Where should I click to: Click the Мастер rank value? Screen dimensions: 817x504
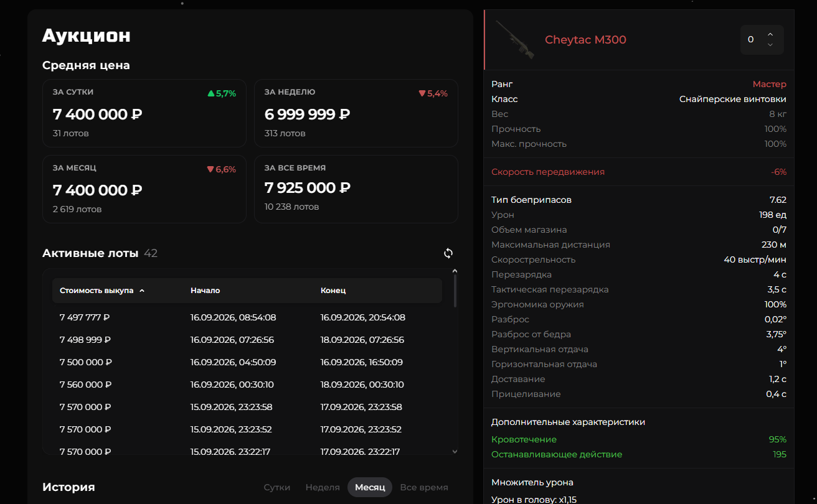[770, 84]
